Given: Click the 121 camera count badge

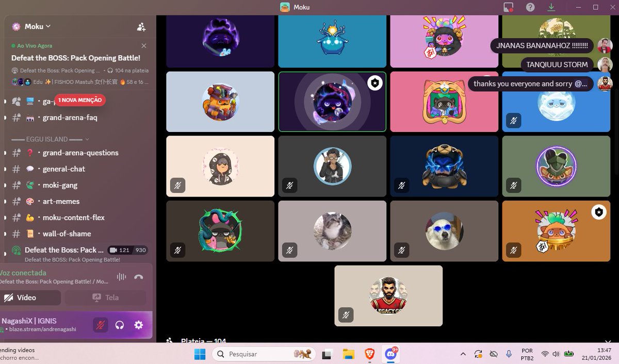Looking at the screenshot, I should point(120,250).
